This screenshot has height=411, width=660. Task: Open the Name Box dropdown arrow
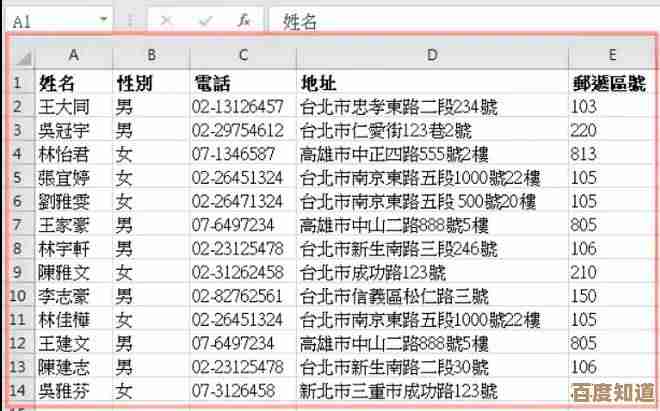point(104,19)
